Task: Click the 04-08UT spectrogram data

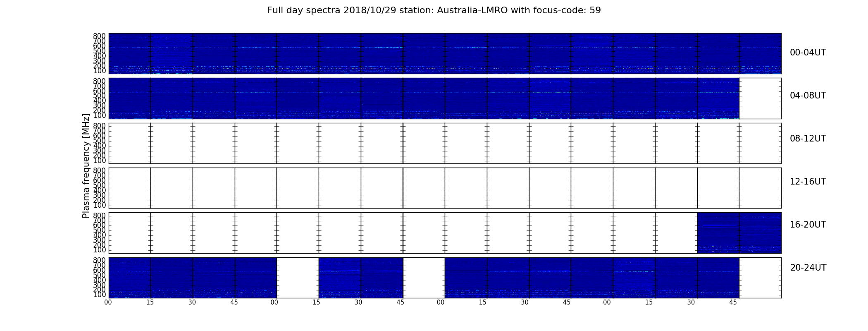Action: click(424, 98)
